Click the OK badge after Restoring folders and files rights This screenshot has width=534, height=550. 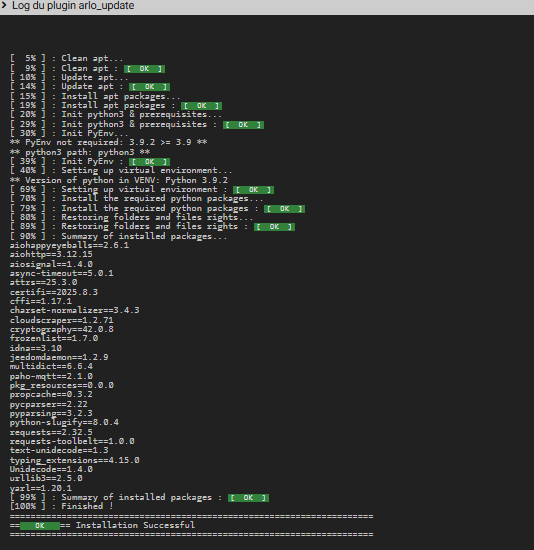click(x=274, y=227)
